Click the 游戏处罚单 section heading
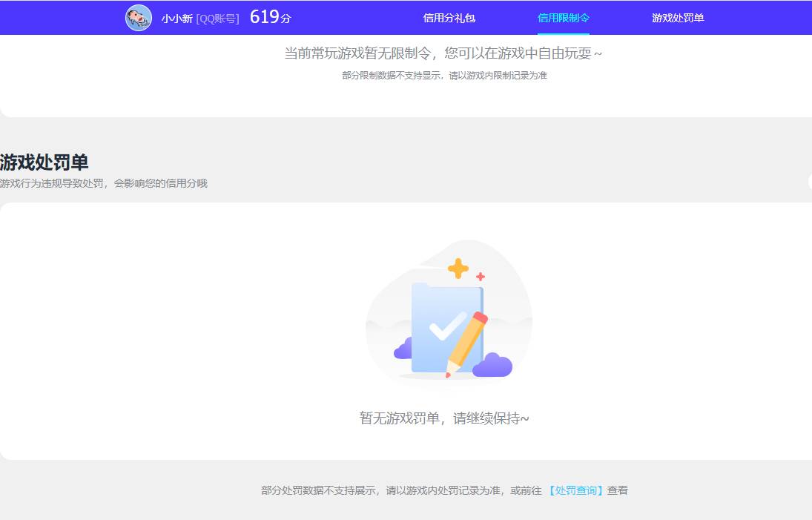Image resolution: width=812 pixels, height=520 pixels. [x=42, y=162]
